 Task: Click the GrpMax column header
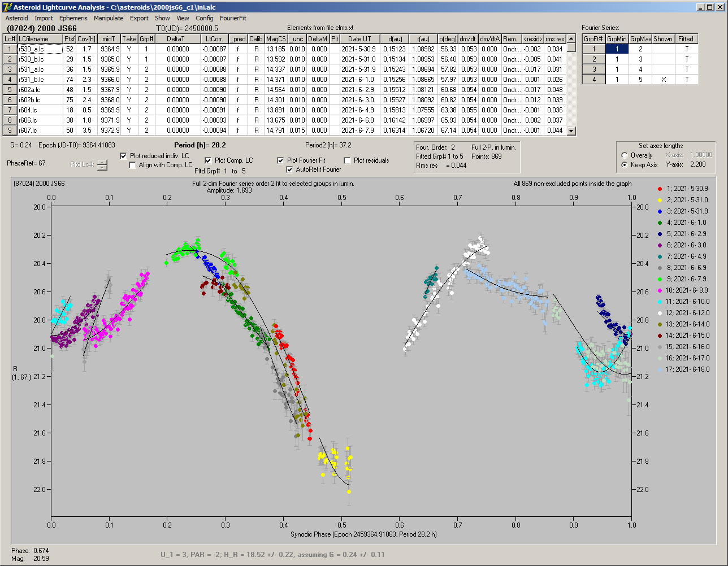[x=640, y=39]
